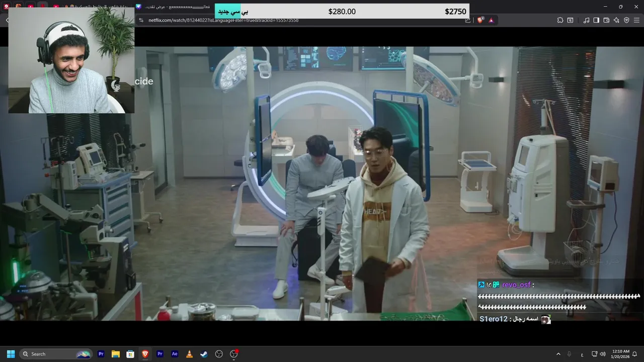Screen dimensions: 644x362
Task: Open the browser extensions puzzle icon
Action: coord(560,20)
